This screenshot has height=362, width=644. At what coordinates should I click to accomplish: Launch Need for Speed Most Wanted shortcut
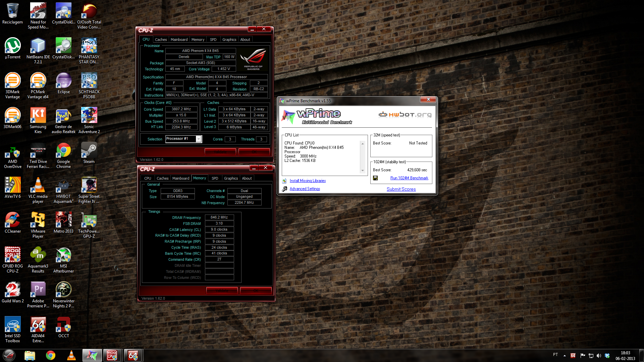click(x=38, y=16)
